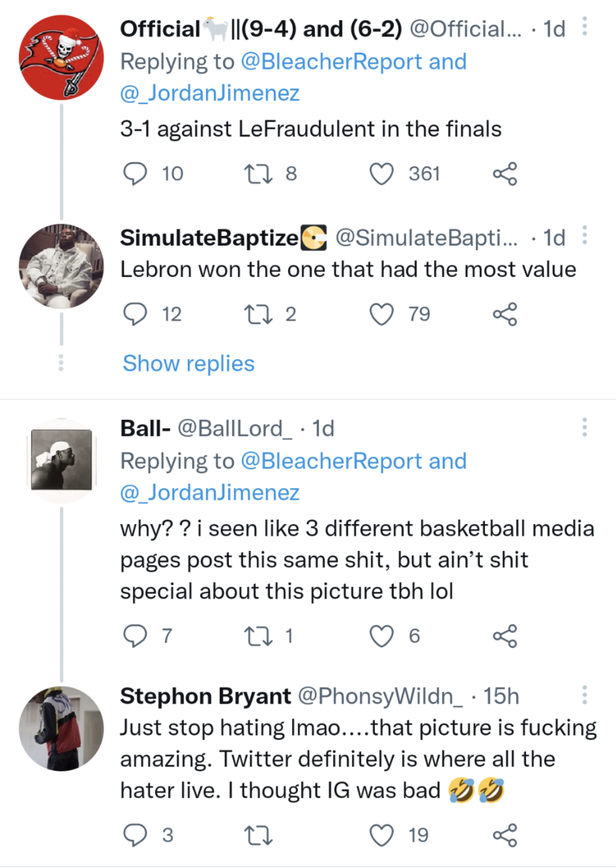Screen dimensions: 616x868
Task: Share Ball-'s basketball media pages tweet
Action: click(x=505, y=636)
